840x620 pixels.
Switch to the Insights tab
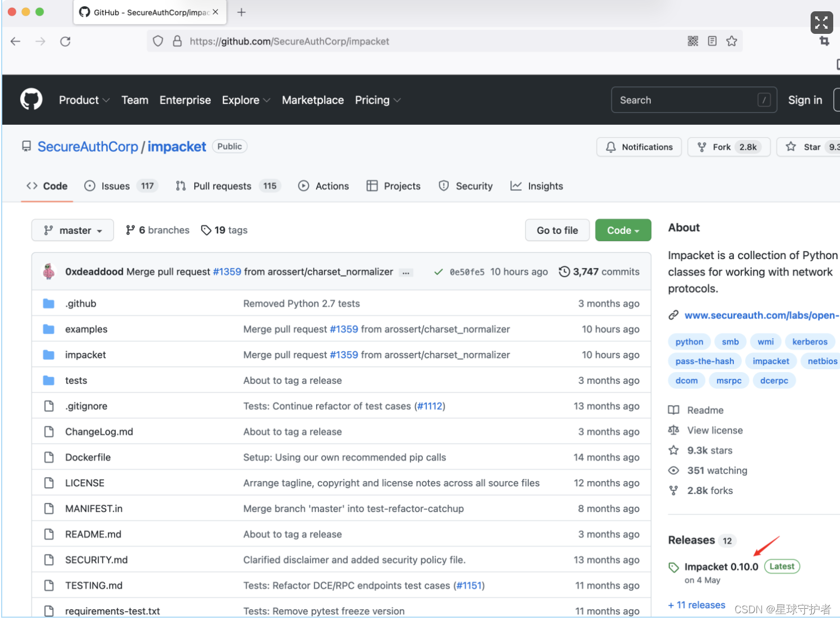[537, 186]
